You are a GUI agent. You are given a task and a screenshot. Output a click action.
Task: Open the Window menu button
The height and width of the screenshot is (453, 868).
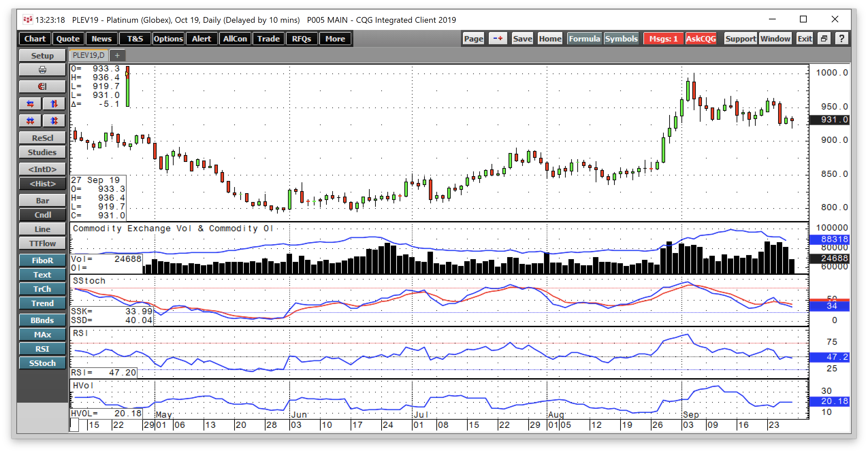[x=775, y=38]
